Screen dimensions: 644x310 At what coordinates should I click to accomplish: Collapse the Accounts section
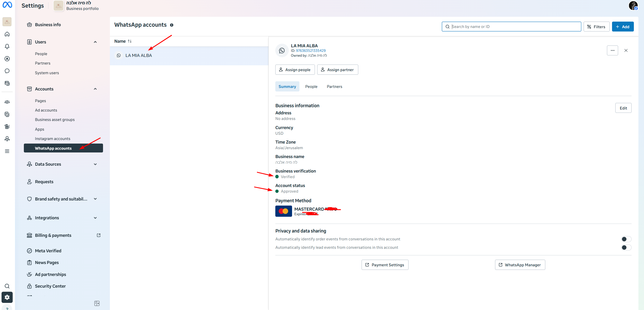coord(95,89)
